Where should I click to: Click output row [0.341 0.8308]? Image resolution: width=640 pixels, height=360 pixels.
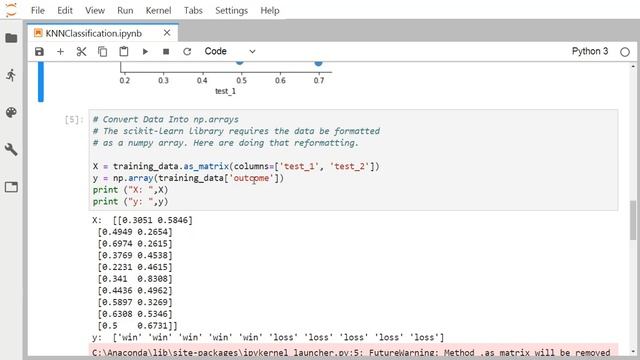click(135, 279)
